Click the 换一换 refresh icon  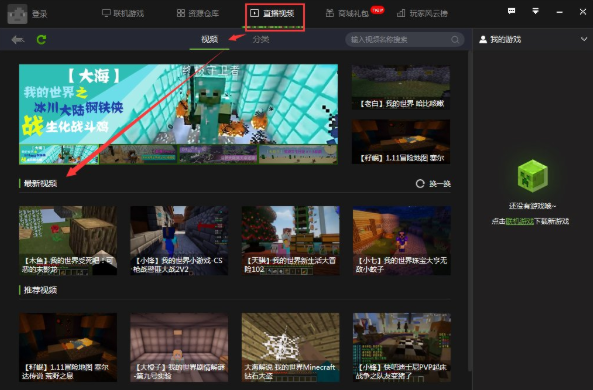pyautogui.click(x=420, y=184)
